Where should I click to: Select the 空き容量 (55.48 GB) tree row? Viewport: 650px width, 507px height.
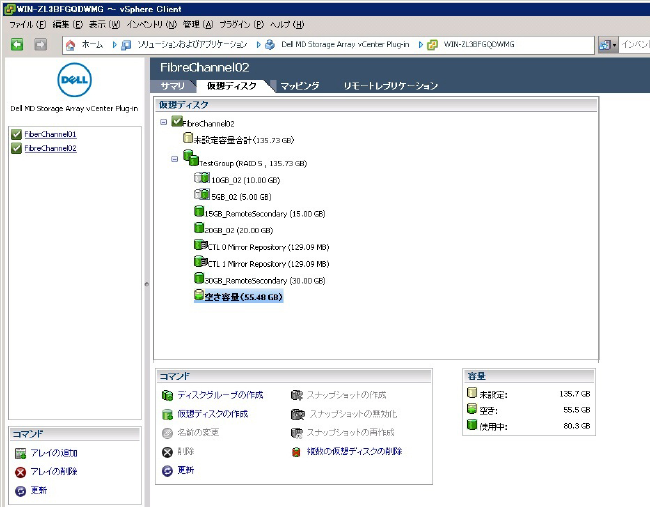click(x=239, y=296)
